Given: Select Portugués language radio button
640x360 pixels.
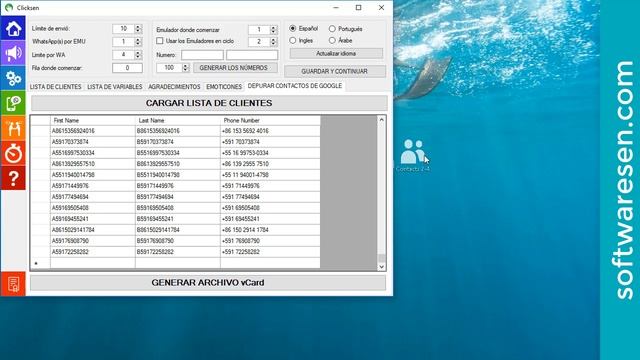Looking at the screenshot, I should pos(332,29).
